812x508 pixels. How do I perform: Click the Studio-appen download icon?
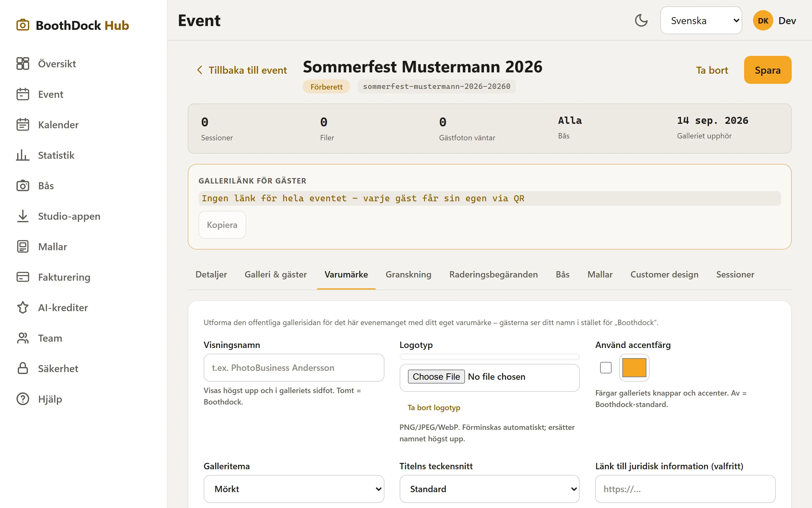click(x=23, y=216)
